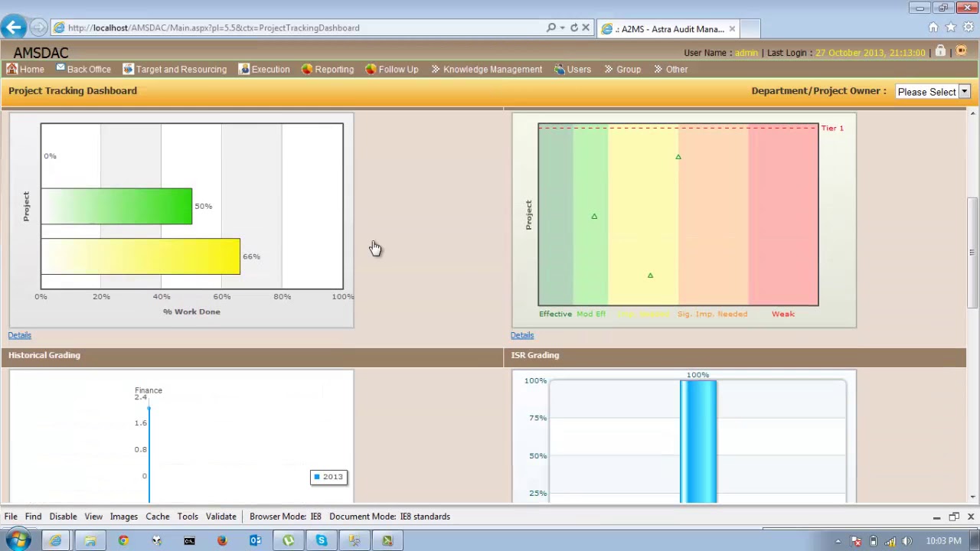Stop loading with the address bar X

pyautogui.click(x=586, y=28)
